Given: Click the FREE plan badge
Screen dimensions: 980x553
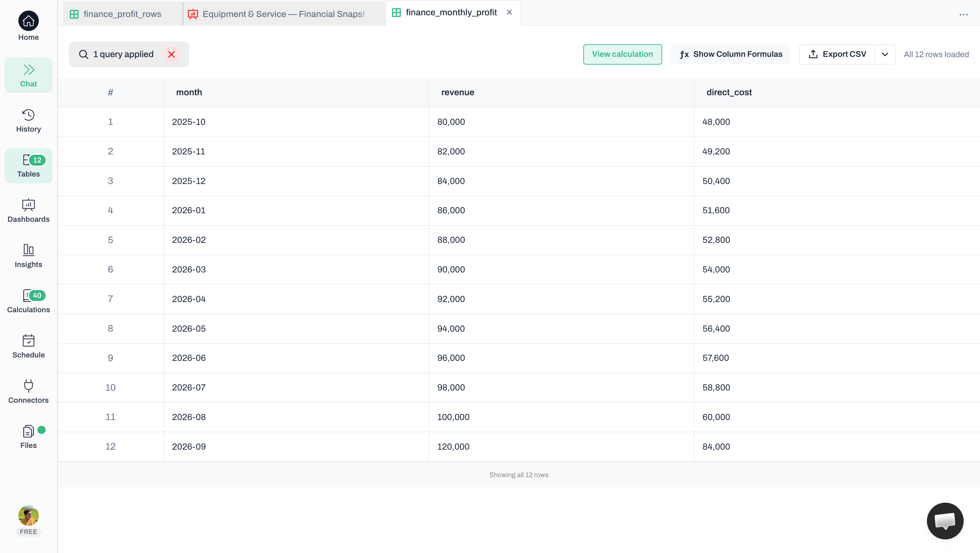Looking at the screenshot, I should pos(29,532).
